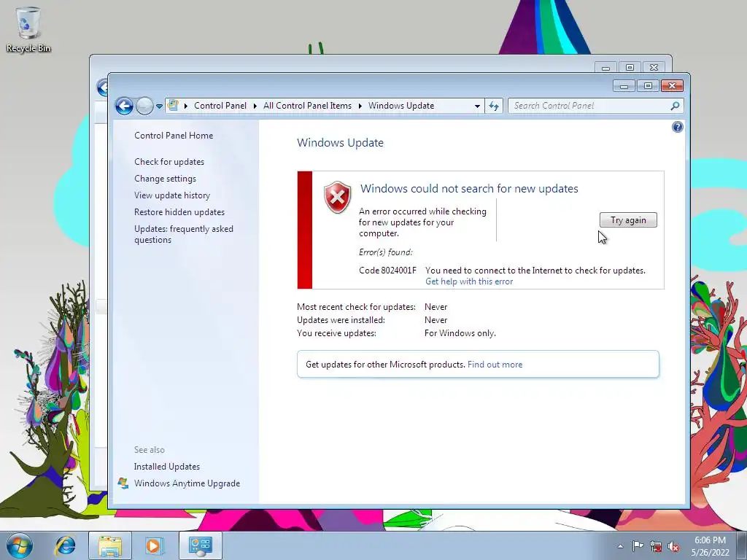Screen dimensions: 747x560
Task: Open Windows Media Player on the taskbar
Action: (x=154, y=545)
